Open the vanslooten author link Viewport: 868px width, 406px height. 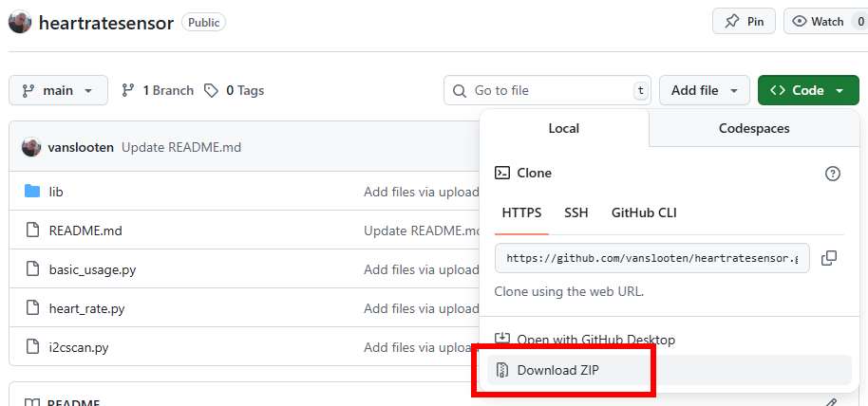tap(81, 147)
